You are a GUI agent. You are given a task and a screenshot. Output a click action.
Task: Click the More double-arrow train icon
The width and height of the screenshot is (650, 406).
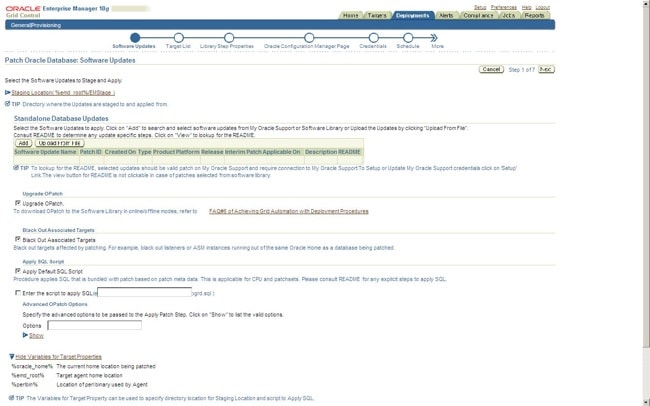(434, 38)
